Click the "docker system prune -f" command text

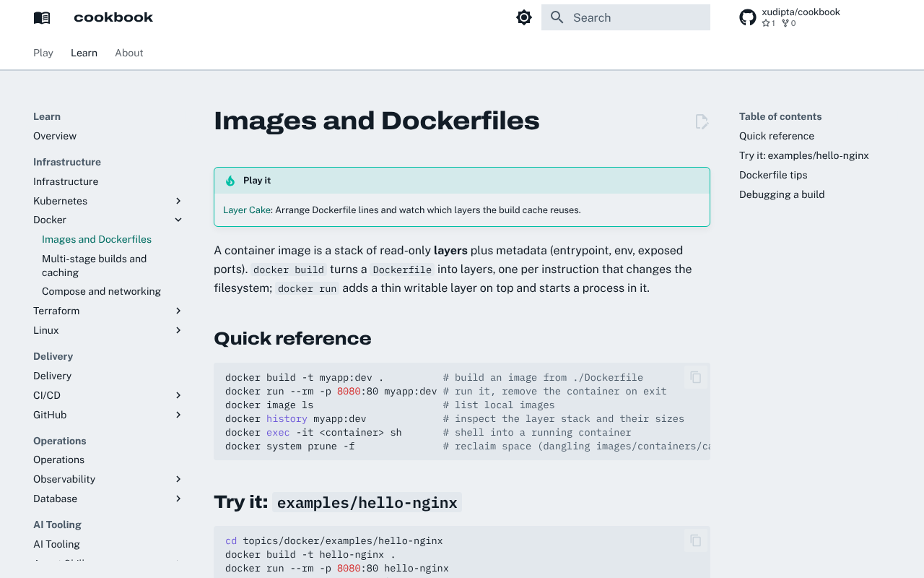(x=290, y=447)
